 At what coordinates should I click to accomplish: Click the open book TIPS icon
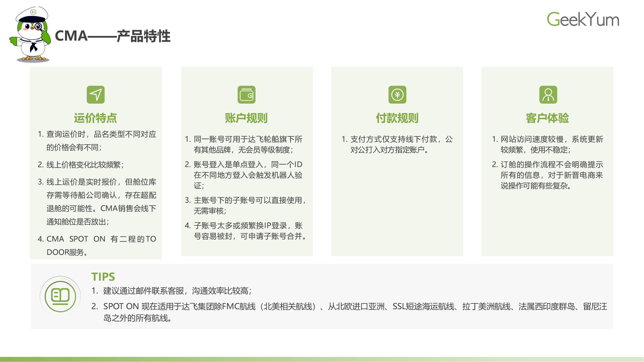point(60,296)
